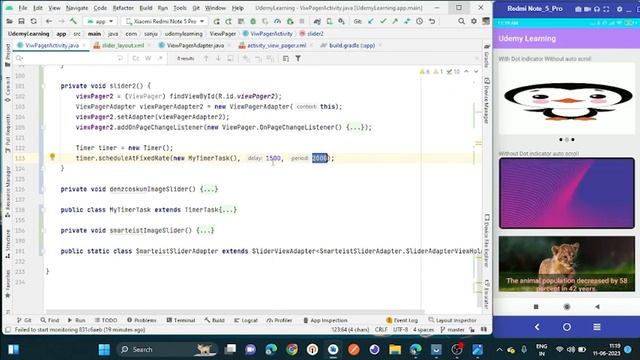This screenshot has height=360, width=640.
Task: Open the Problems tool window
Action: (141, 320)
